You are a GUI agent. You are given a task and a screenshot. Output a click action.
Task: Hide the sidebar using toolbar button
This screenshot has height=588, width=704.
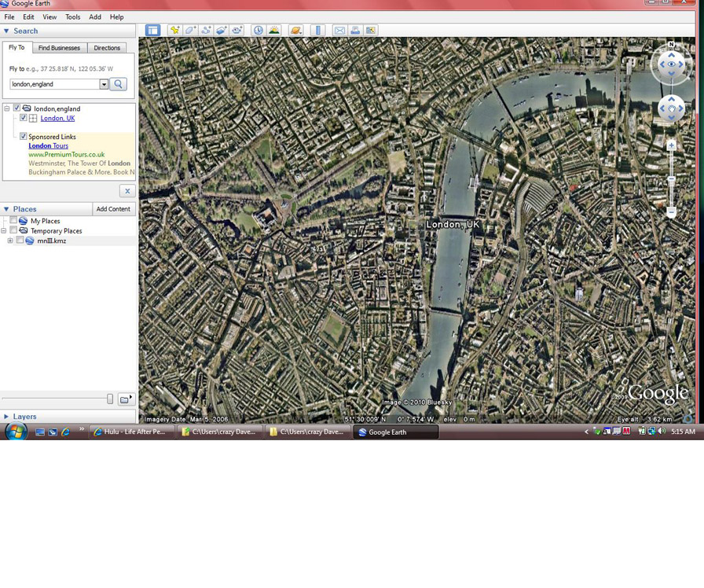(x=152, y=30)
